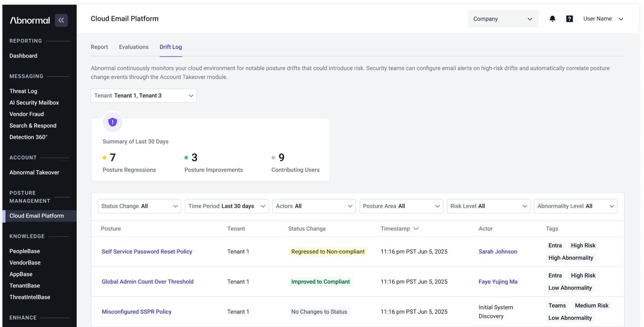Screen dimensions: 644x327
Task: Open notifications bell icon
Action: 552,19
